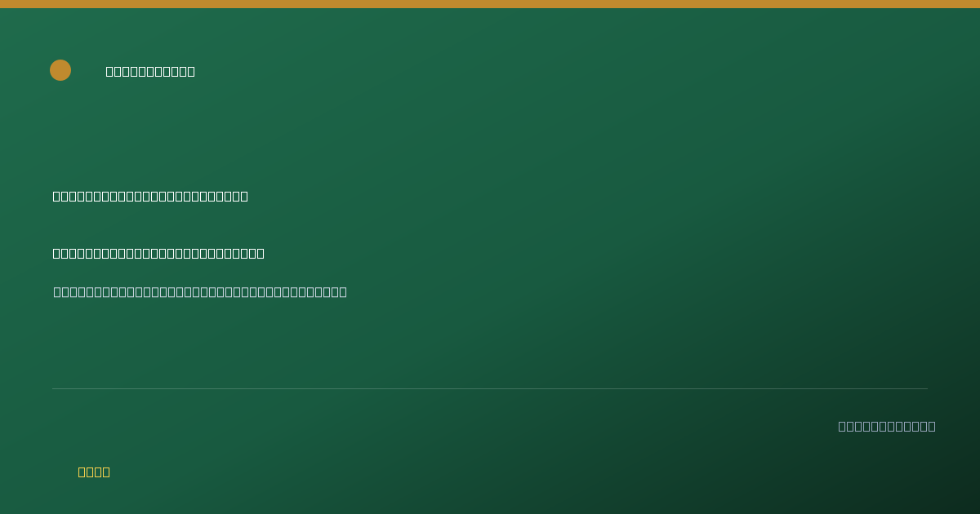Click the orange circle logo icon
The width and height of the screenshot is (980, 514).
click(x=60, y=70)
